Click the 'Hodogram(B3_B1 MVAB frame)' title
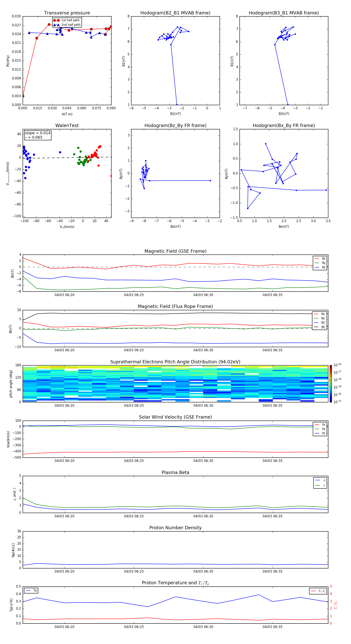 point(284,13)
